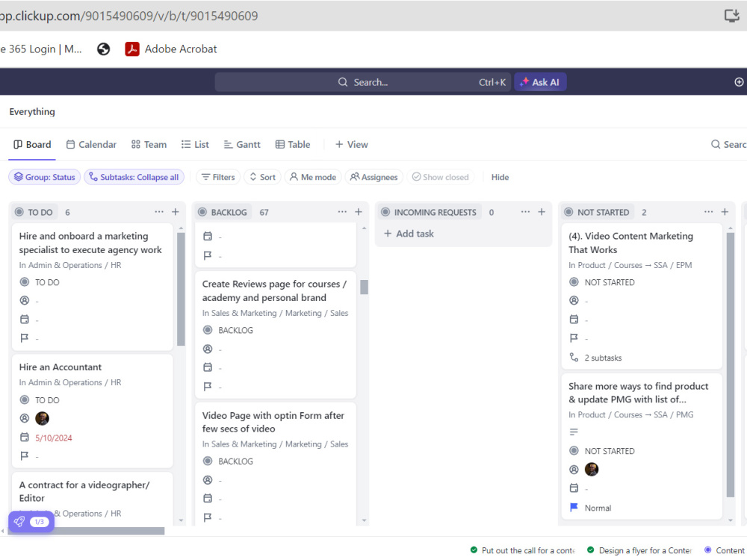Click the install app icon in address bar
Image resolution: width=747 pixels, height=560 pixels.
pyautogui.click(x=731, y=16)
